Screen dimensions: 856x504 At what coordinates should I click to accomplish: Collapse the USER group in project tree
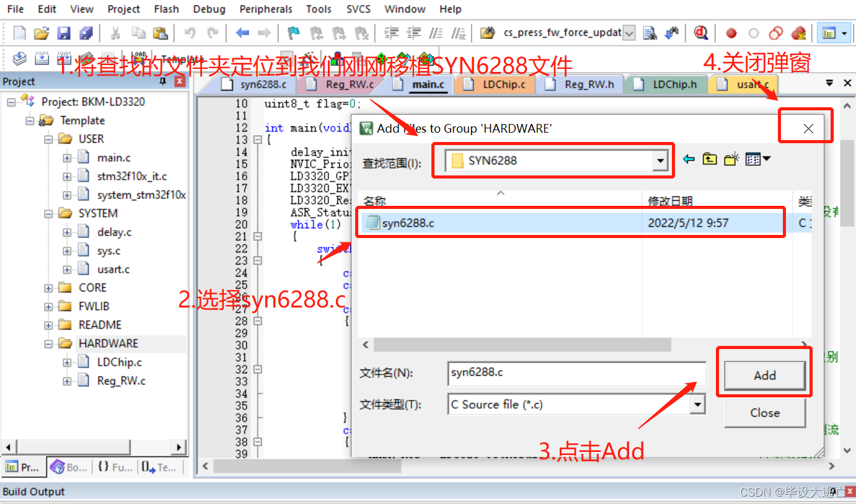pos(49,139)
